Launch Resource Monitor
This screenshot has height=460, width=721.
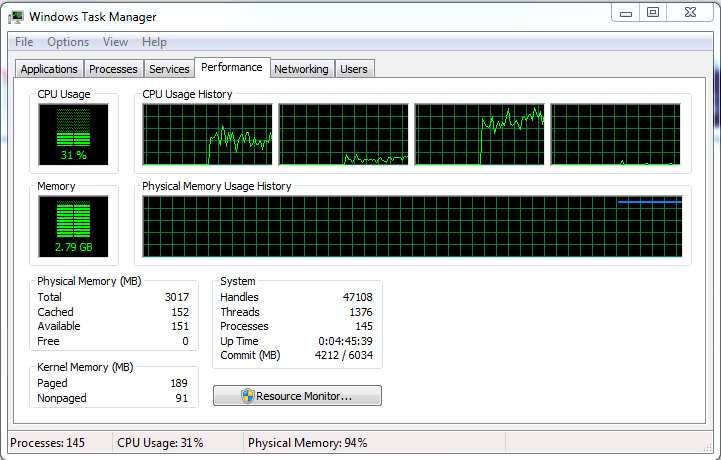tap(297, 396)
